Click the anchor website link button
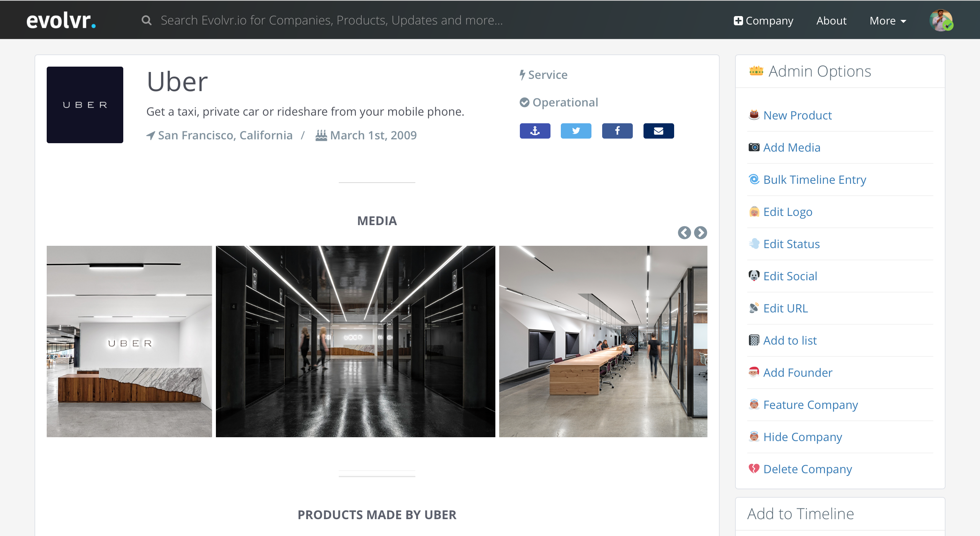The height and width of the screenshot is (536, 980). [535, 131]
